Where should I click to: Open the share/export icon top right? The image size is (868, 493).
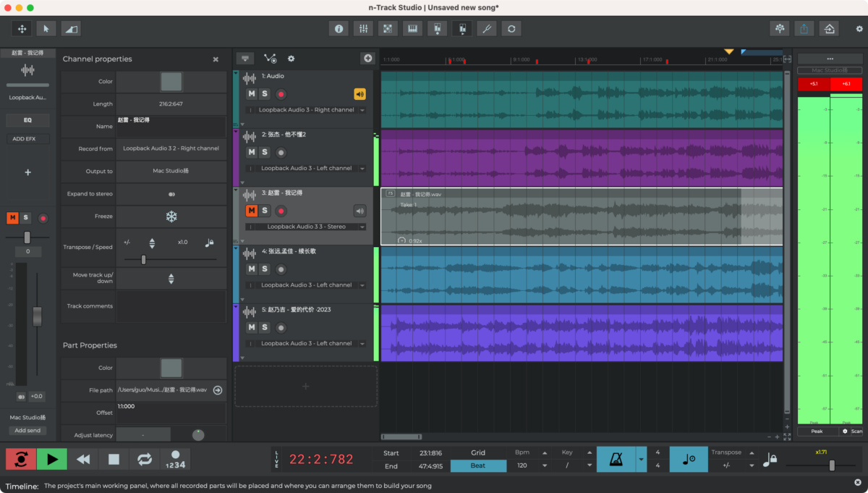click(x=804, y=28)
